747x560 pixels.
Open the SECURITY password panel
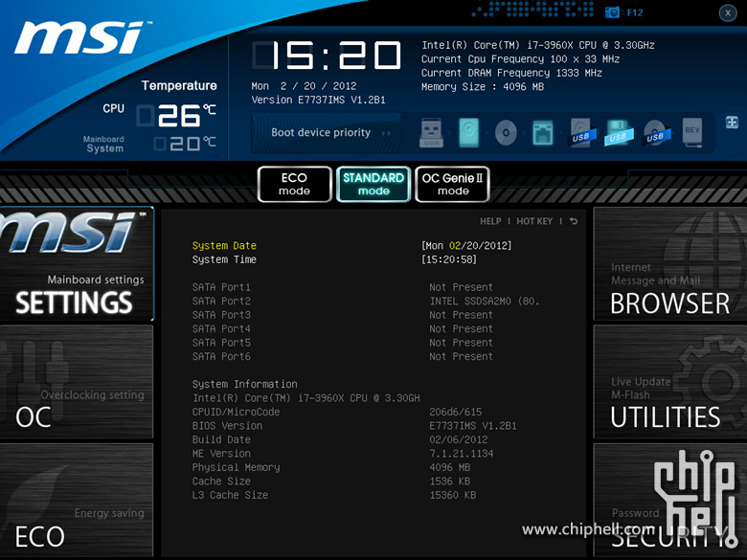669,500
